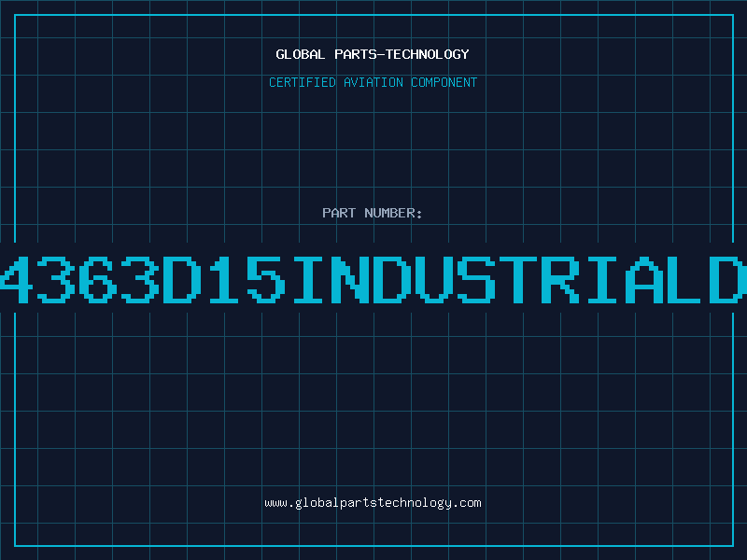Select the 4363D15INDUSTRIALD part number text
Viewport: 747px width, 560px height.
[x=373, y=279]
